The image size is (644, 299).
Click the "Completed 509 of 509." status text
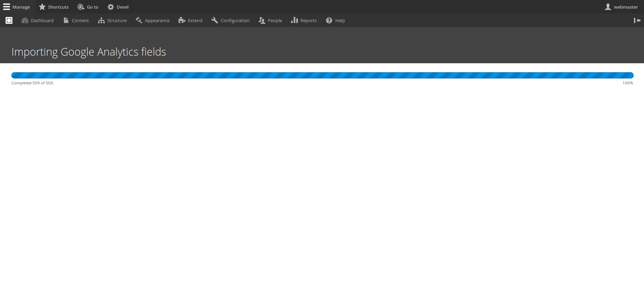(x=33, y=83)
